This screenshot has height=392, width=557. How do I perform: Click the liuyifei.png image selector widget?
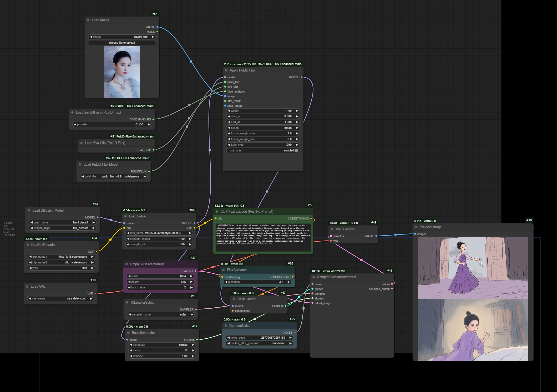122,37
